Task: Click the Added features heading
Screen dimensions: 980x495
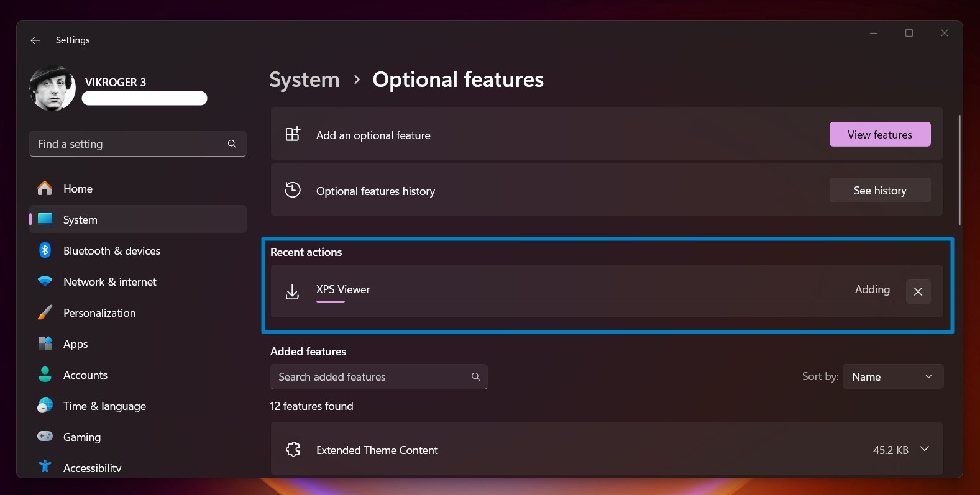Action: click(x=308, y=352)
